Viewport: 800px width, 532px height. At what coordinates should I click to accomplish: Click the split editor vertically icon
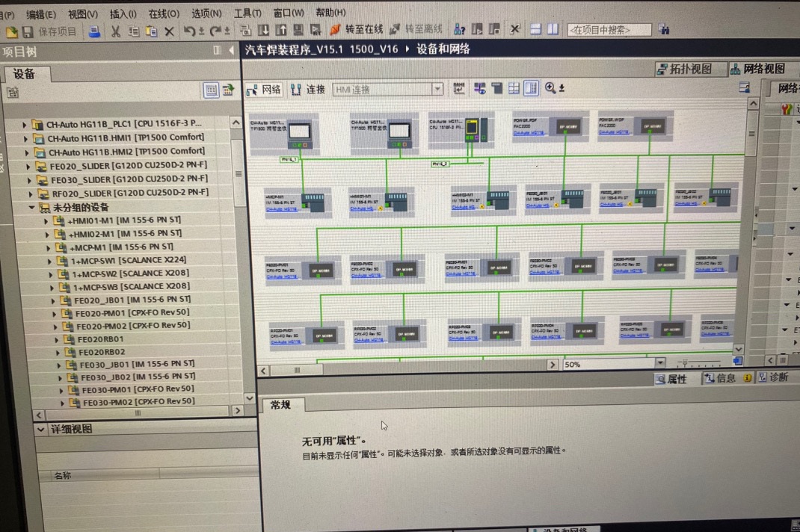553,29
